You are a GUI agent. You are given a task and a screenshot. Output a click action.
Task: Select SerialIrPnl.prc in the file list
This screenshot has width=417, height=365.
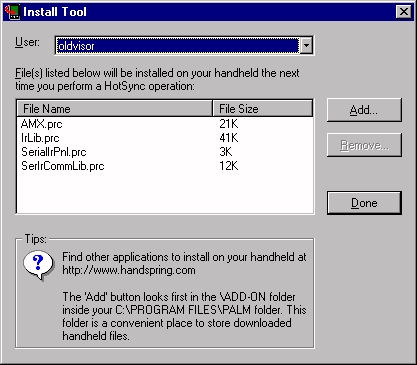(x=54, y=152)
